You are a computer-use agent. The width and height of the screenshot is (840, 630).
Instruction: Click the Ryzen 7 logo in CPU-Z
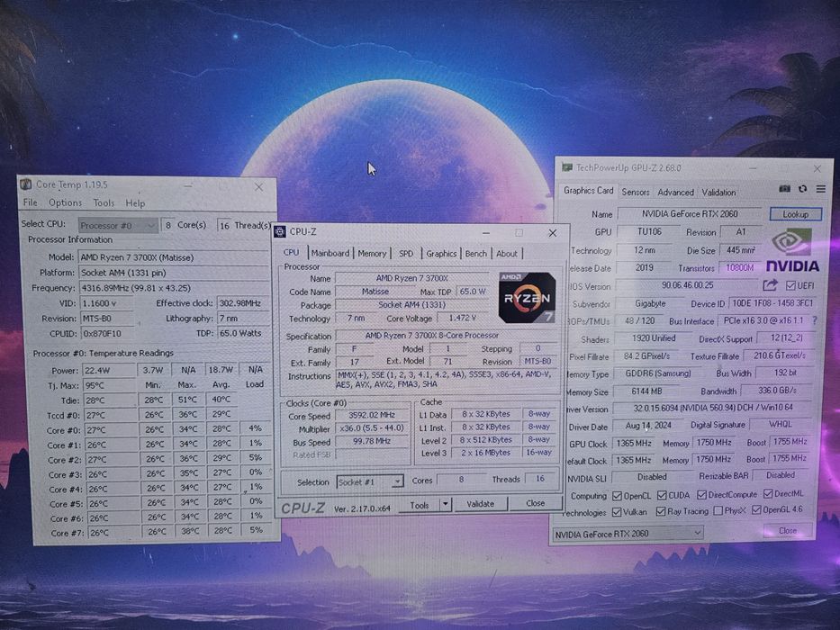point(527,298)
